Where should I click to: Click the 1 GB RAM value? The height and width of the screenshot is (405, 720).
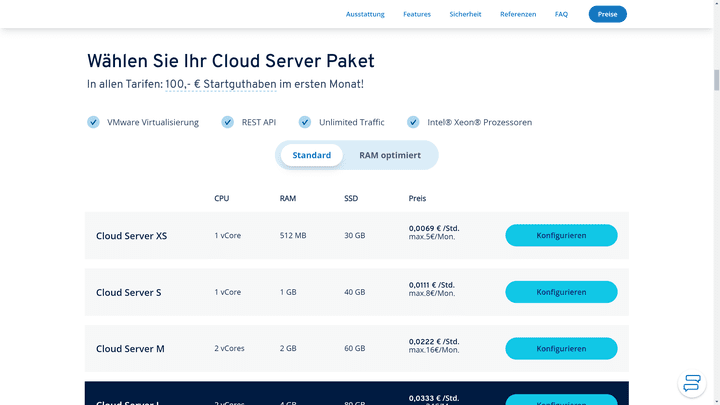click(288, 292)
